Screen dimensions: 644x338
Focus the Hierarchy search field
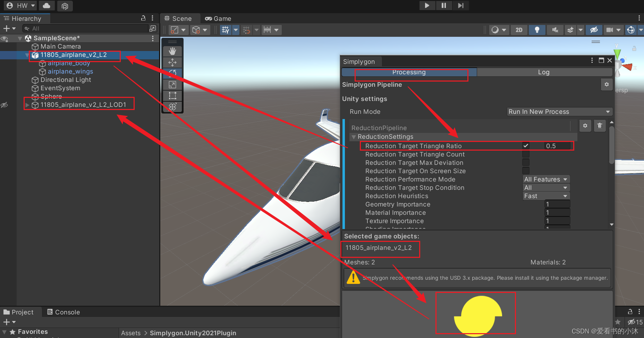pos(86,28)
